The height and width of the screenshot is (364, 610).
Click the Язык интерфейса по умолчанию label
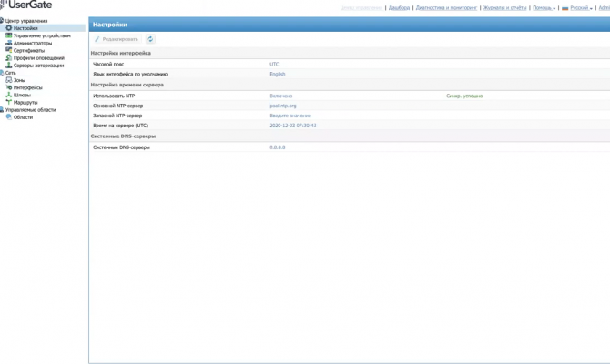pyautogui.click(x=130, y=74)
